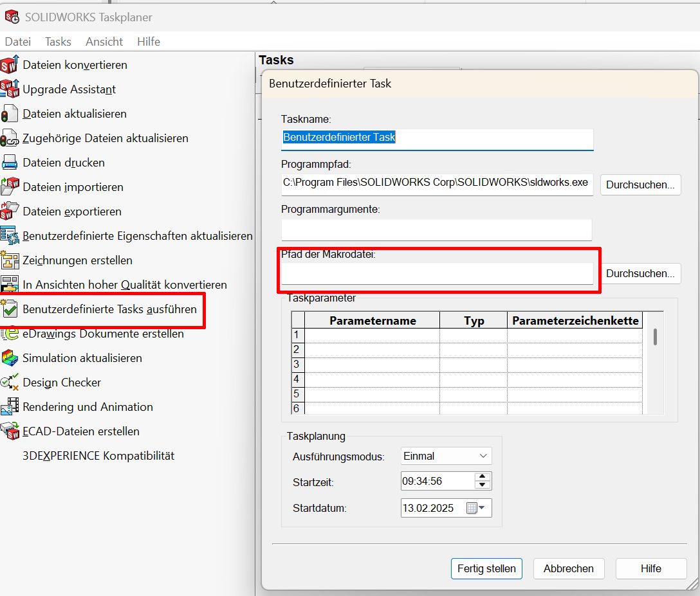Click the Dateien exportieren icon
The width and height of the screenshot is (700, 596).
click(10, 211)
